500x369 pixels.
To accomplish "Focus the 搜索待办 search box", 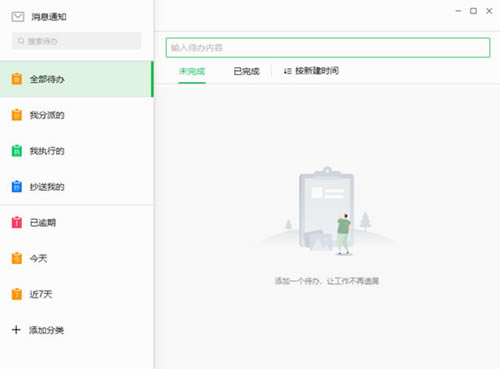I will coord(76,41).
